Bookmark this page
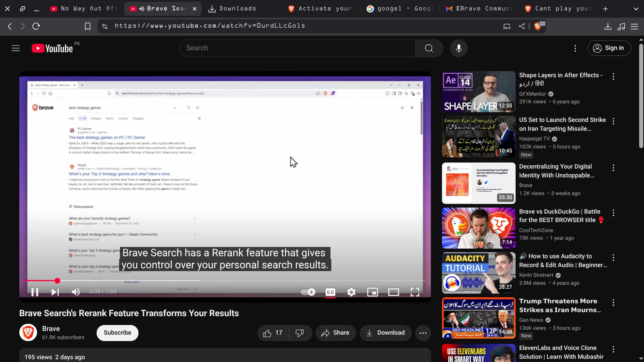 coord(87,26)
